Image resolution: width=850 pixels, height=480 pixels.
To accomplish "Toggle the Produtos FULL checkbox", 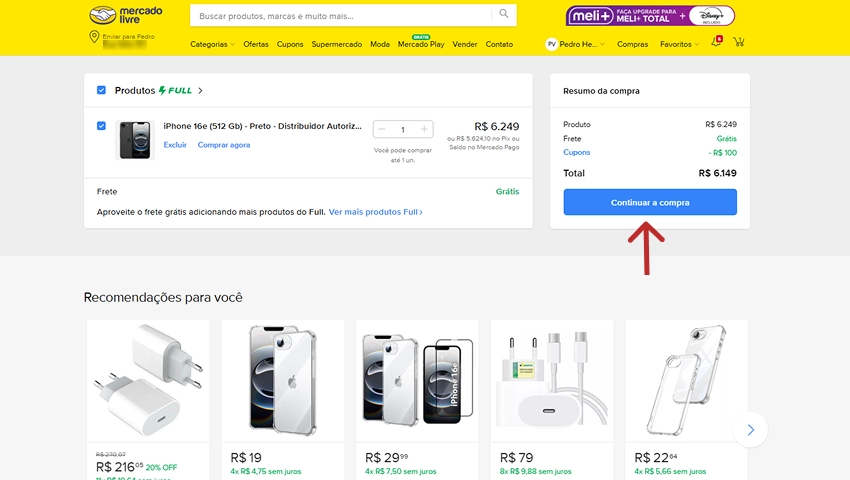I will pyautogui.click(x=101, y=90).
